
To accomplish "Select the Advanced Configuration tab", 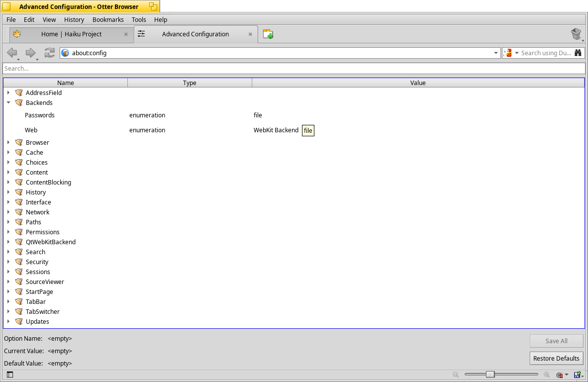I will point(196,34).
